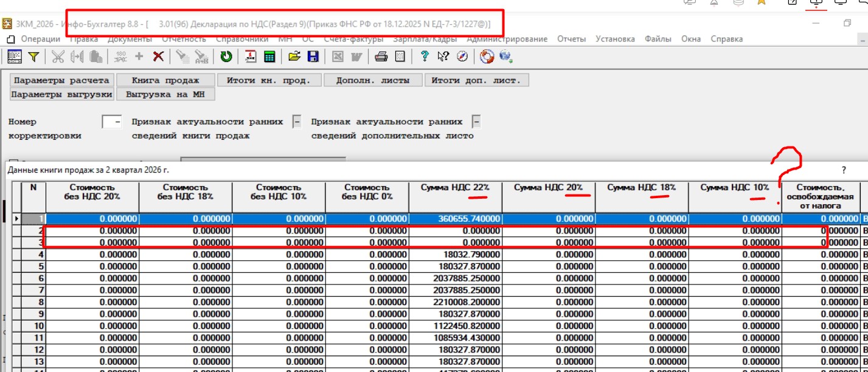Click the Сумма НДС 10% column header
This screenshot has width=868, height=372.
(x=735, y=197)
